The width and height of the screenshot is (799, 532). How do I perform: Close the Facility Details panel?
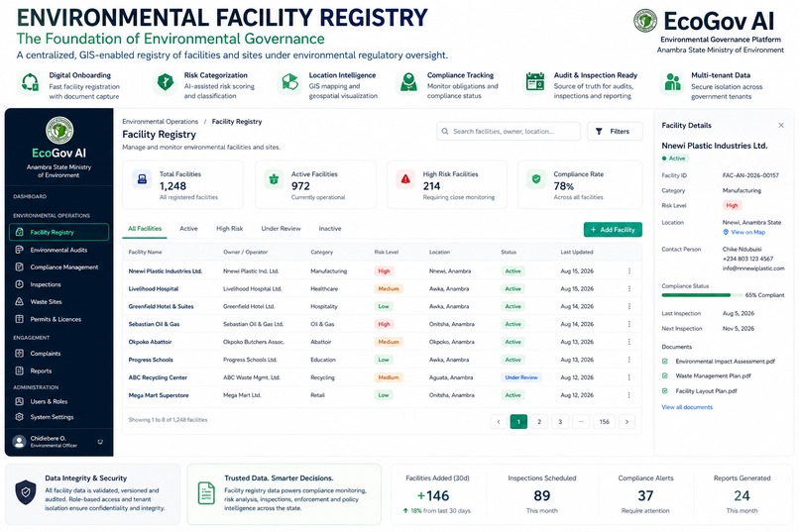click(781, 125)
